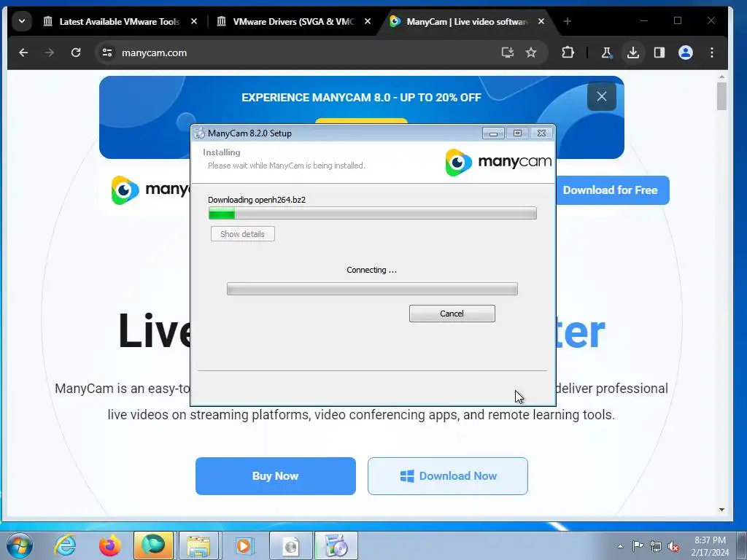Open Chrome profile avatar

click(x=686, y=52)
